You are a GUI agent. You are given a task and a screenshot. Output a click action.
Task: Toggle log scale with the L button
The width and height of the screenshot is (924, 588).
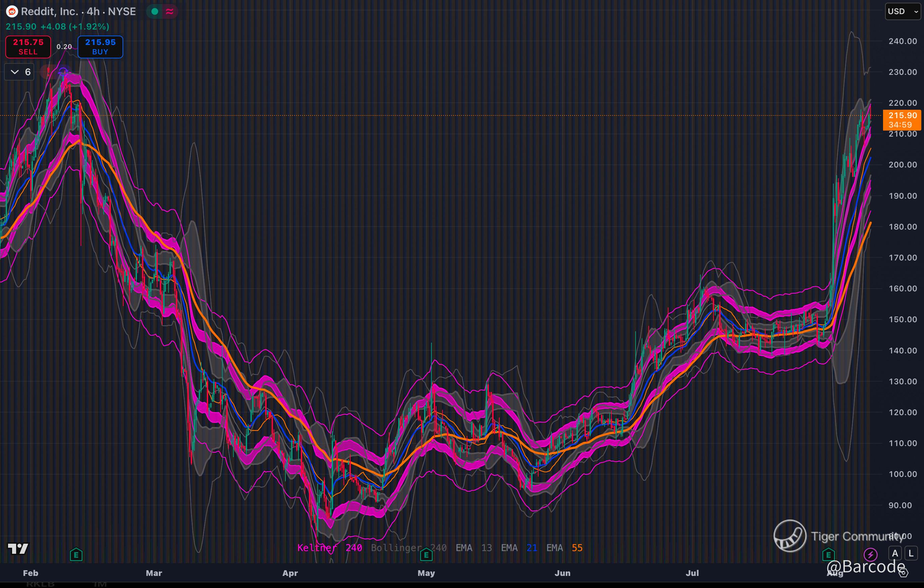pyautogui.click(x=911, y=553)
